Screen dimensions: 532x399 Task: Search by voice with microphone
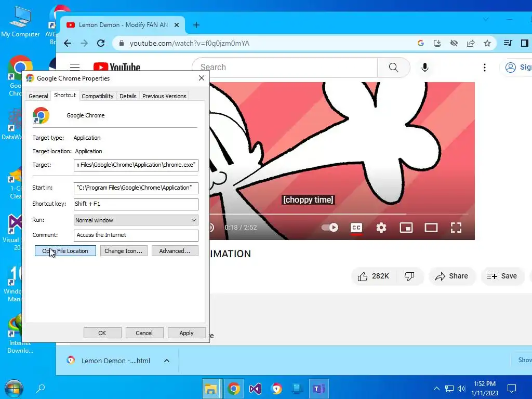coord(425,67)
